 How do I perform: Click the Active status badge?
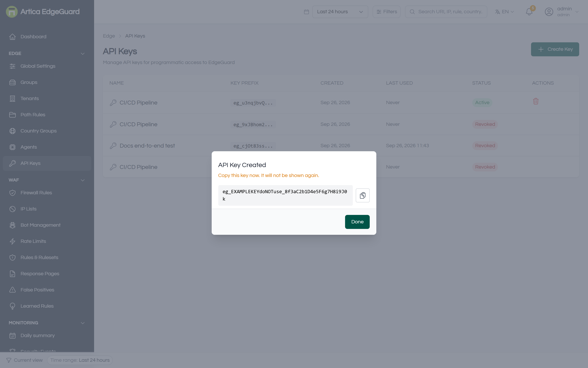click(x=482, y=102)
